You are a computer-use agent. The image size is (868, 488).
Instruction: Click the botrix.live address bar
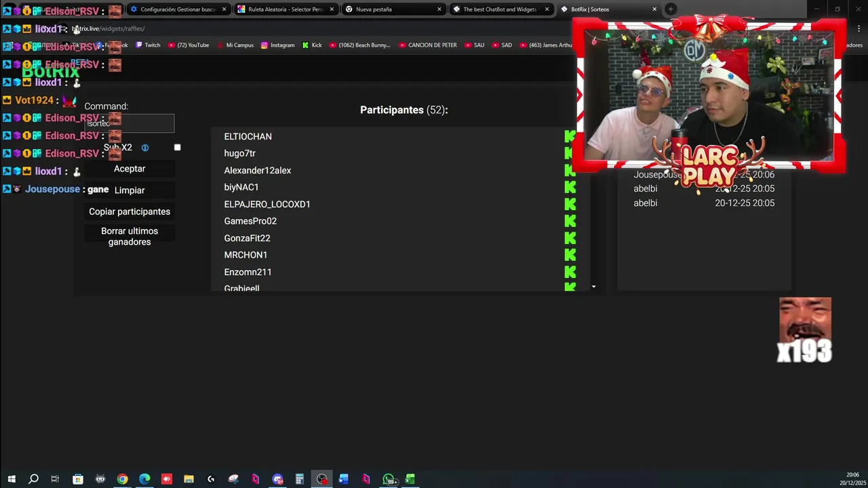tap(108, 28)
